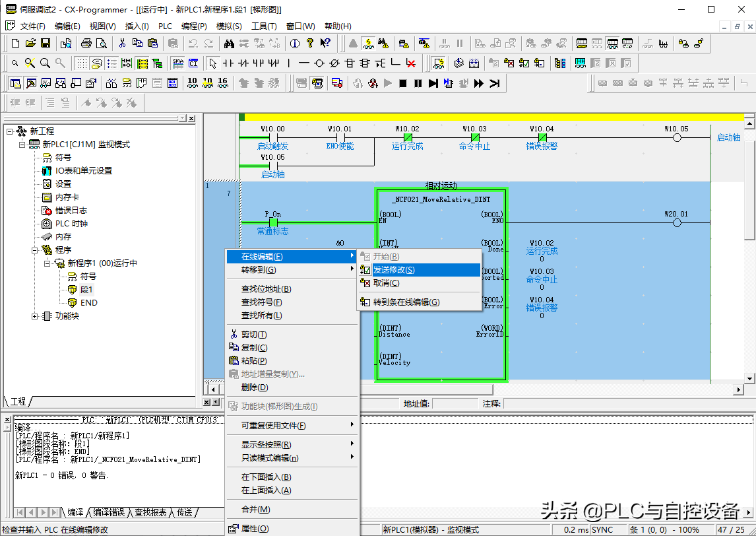The image size is (756, 536).
Task: Click the Print icon in toolbar
Action: (86, 44)
